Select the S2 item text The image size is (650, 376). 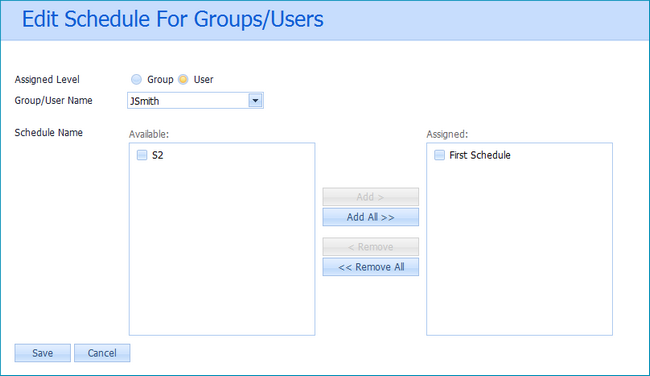click(x=158, y=155)
